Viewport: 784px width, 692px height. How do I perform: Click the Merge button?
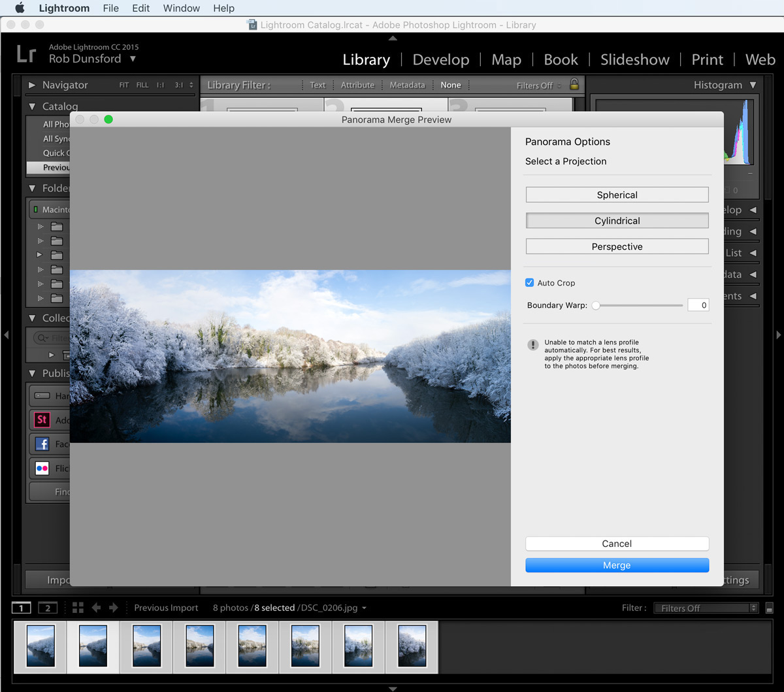tap(617, 565)
